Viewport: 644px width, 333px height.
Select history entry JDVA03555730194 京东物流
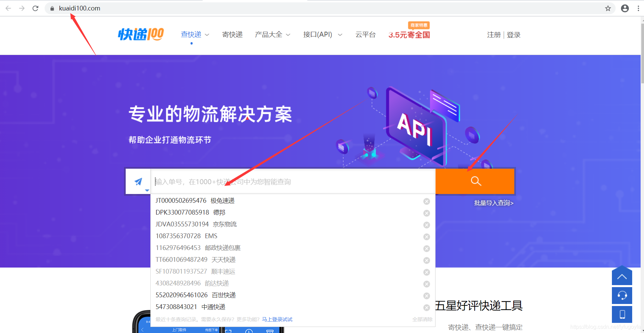pos(196,224)
